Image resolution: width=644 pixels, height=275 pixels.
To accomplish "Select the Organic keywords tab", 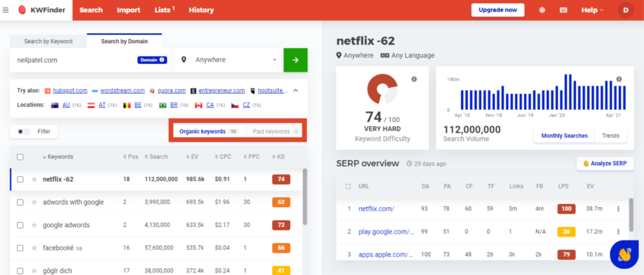I will pos(209,132).
